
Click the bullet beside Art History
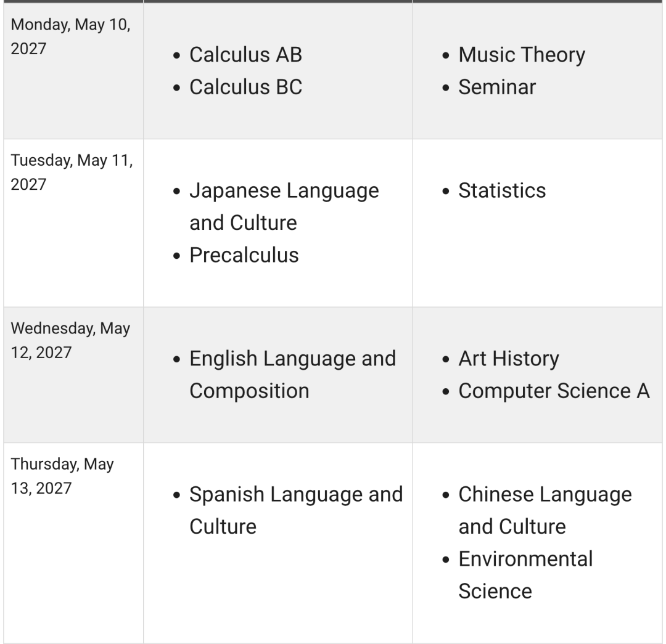coord(446,359)
